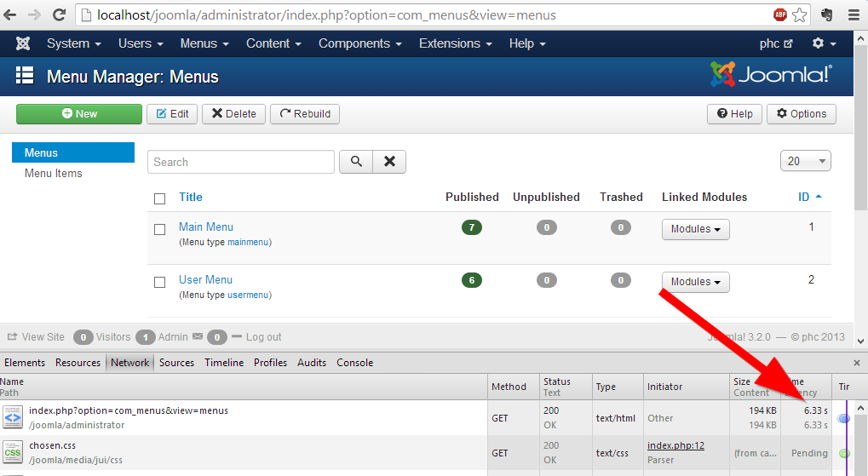Check the Main Menu row checkbox
Viewport: 868px width, 476px height.
click(x=159, y=229)
